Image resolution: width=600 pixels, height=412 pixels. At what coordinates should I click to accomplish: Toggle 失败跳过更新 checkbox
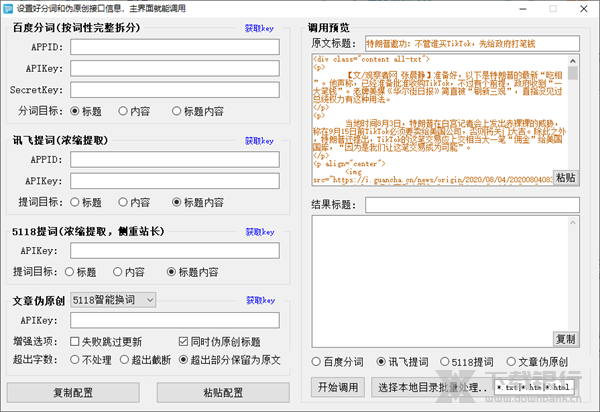[106, 342]
